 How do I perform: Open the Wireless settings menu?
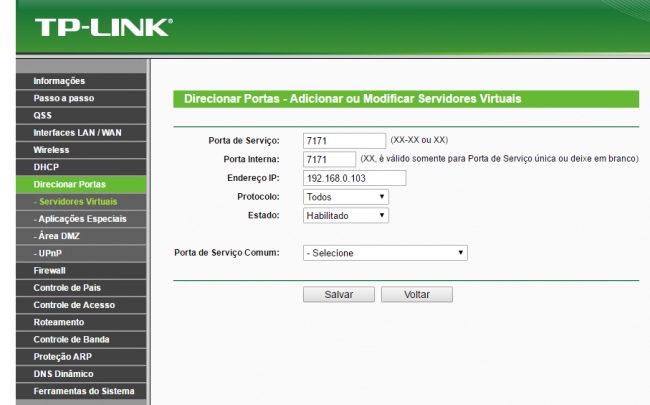[x=81, y=150]
